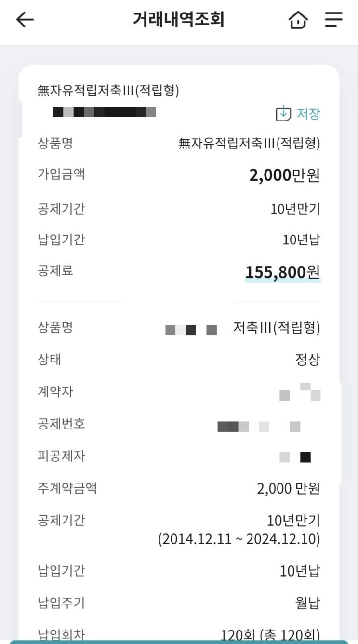Open the hamburger menu icon
358x644 pixels.
click(x=333, y=20)
